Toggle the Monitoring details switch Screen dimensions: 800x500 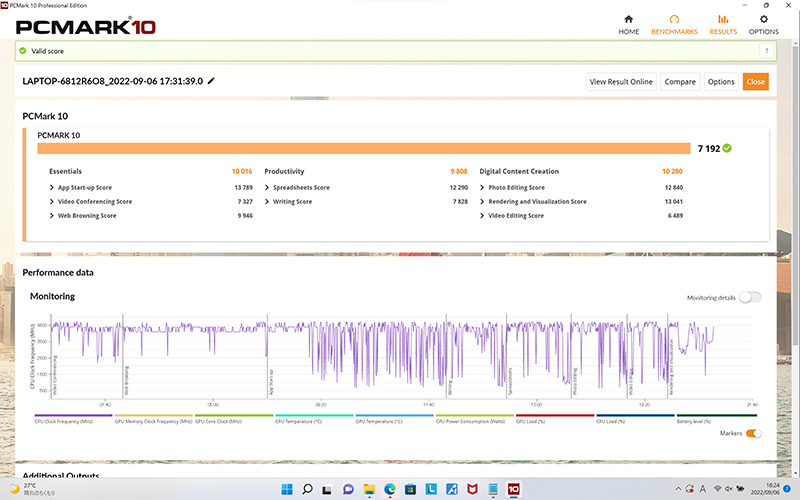749,297
